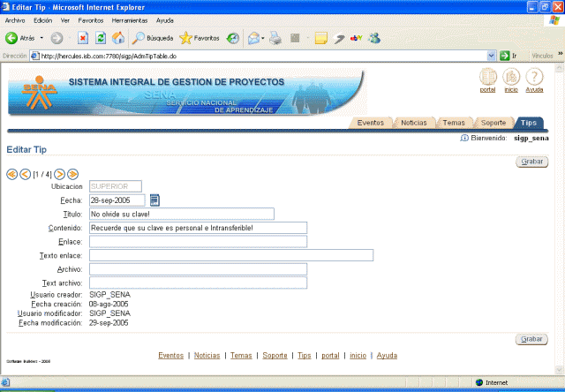Open the Herramientas menu
Image resolution: width=565 pixels, height=392 pixels.
tap(130, 20)
